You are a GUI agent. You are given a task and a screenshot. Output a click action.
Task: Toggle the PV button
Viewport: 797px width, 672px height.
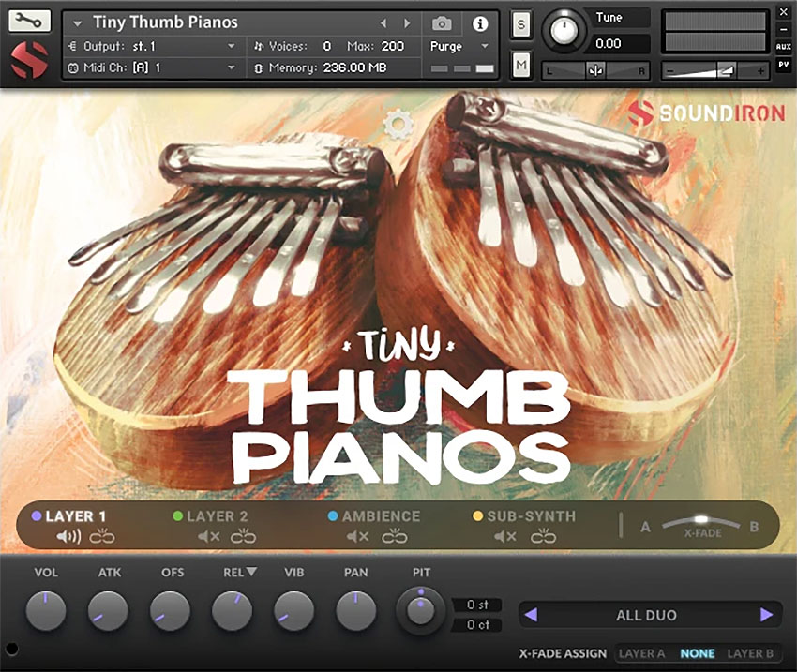tap(783, 65)
